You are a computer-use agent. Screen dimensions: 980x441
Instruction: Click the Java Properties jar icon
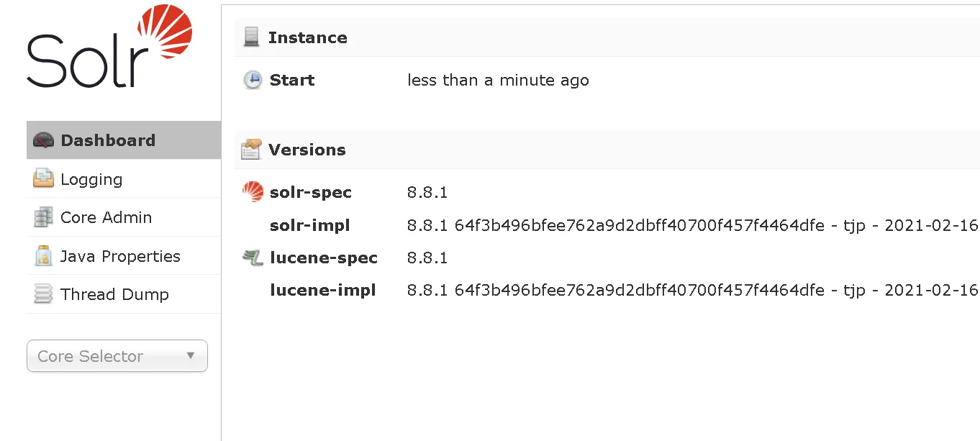43,255
